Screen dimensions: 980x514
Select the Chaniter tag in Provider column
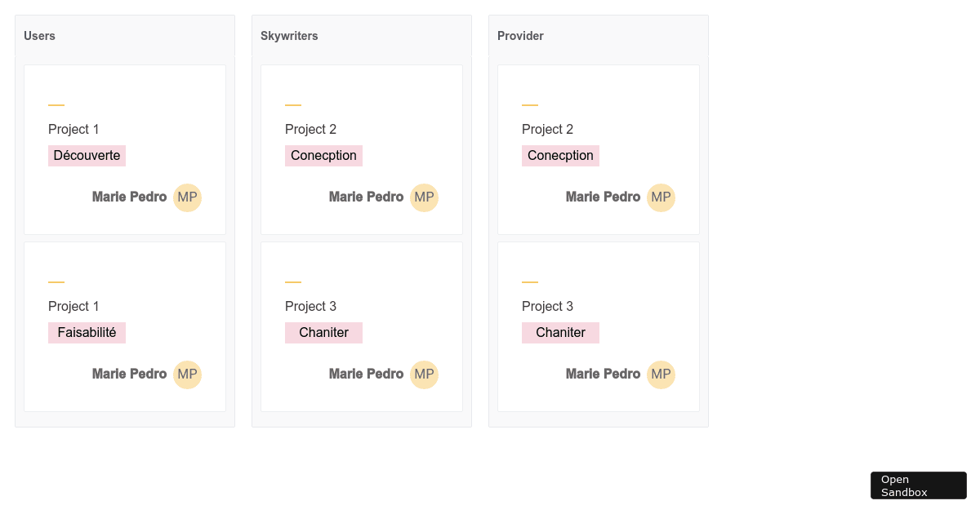(x=560, y=332)
